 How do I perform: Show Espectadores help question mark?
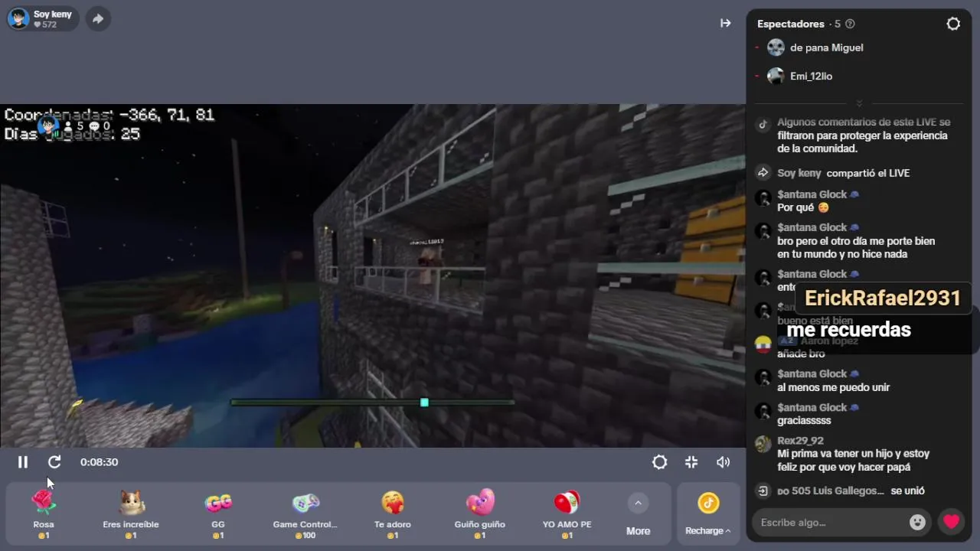click(850, 24)
